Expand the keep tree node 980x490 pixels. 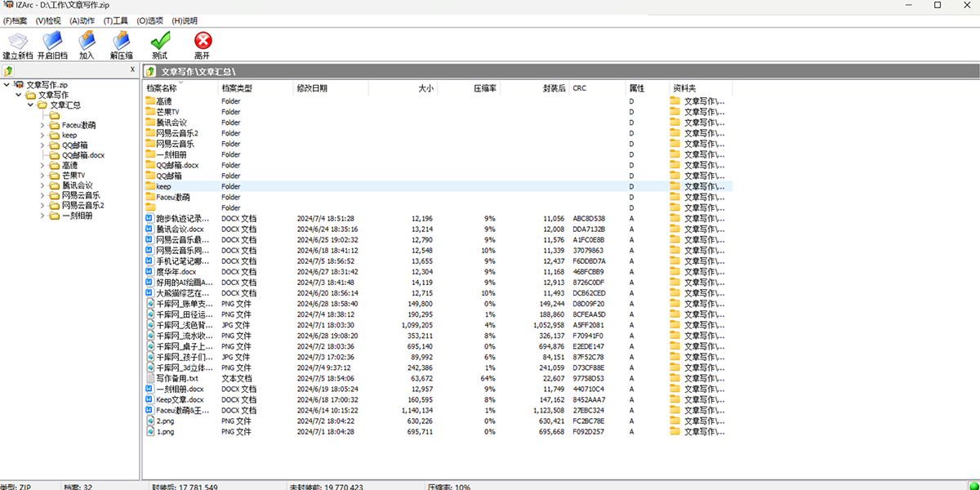click(x=42, y=136)
